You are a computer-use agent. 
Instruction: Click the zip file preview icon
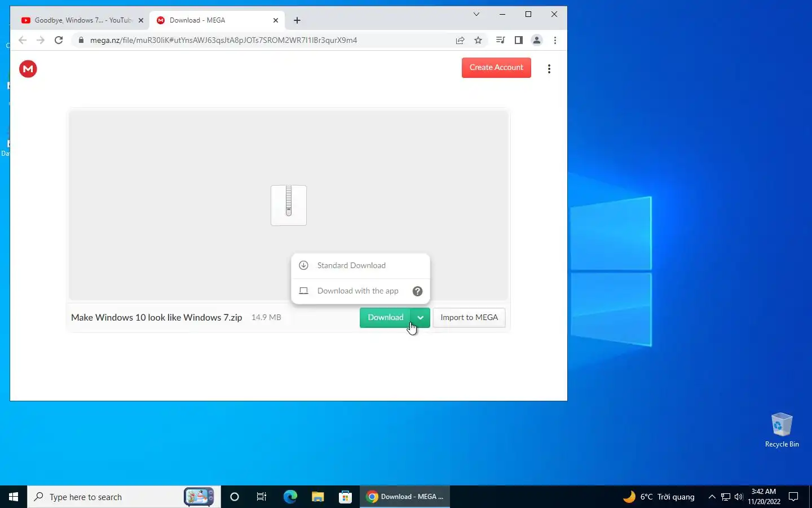(x=289, y=205)
